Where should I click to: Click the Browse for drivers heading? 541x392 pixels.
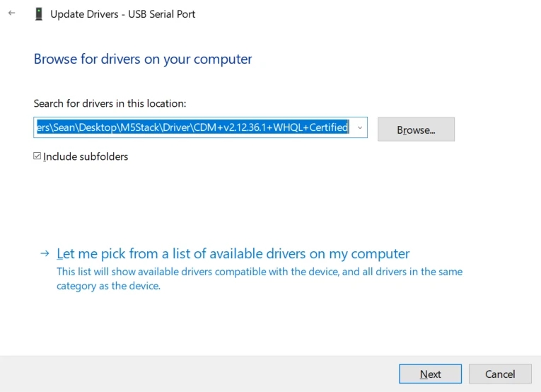pos(143,59)
